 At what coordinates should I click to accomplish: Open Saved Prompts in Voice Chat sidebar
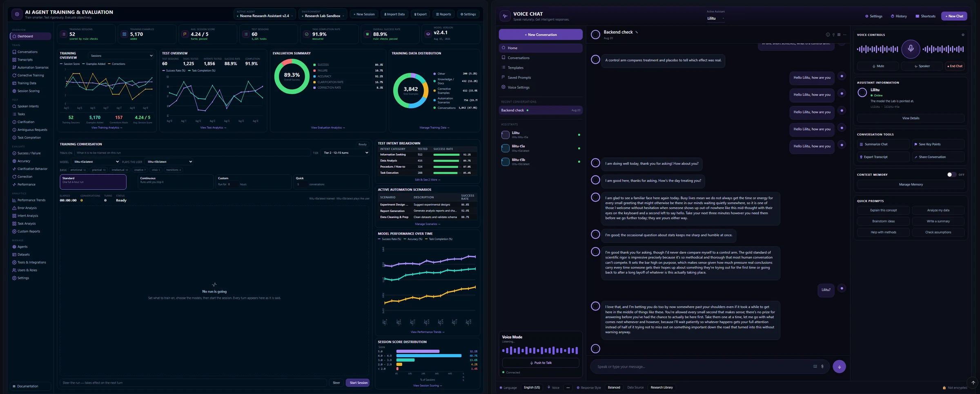[541, 78]
